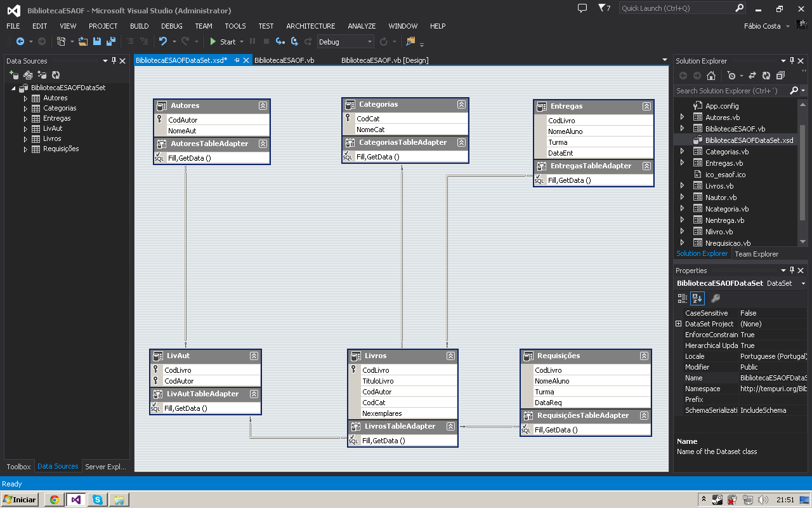This screenshot has height=508, width=812.
Task: Open Properties object selector dropdown
Action: tap(804, 283)
